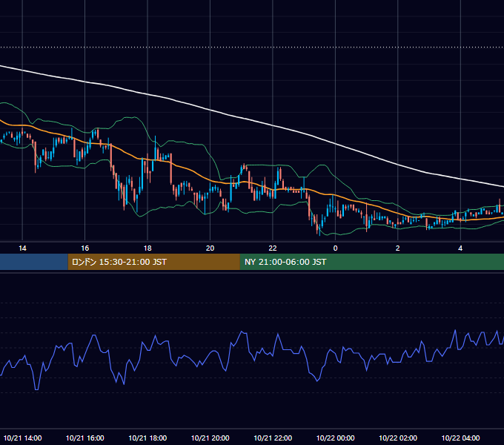The height and width of the screenshot is (445, 504).
Task: Click the 10/21 16:00 timestamp label
Action: coord(84,438)
